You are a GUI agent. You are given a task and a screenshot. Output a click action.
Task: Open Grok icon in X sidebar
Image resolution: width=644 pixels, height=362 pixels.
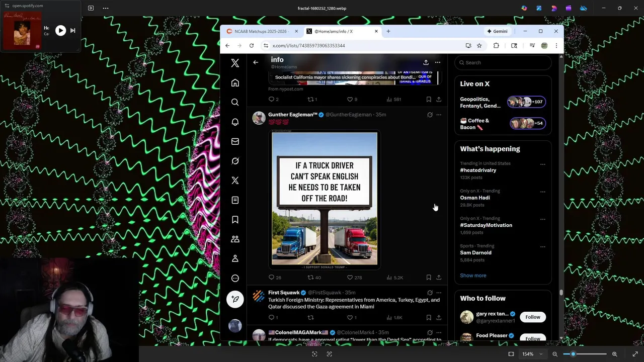(x=235, y=161)
